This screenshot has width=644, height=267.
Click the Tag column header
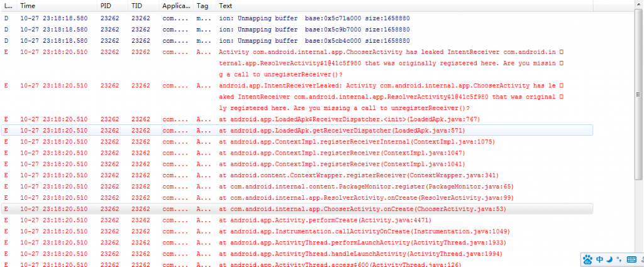(204, 6)
